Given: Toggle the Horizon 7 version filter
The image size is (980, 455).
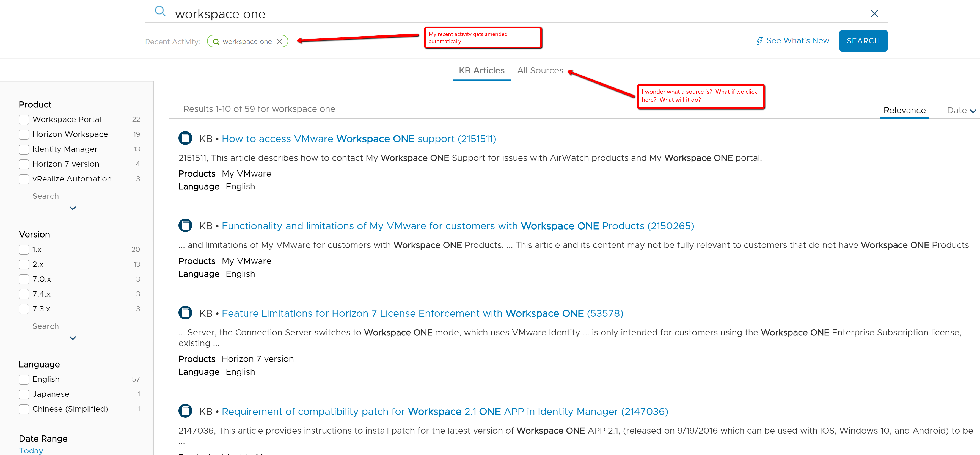Looking at the screenshot, I should [x=24, y=164].
